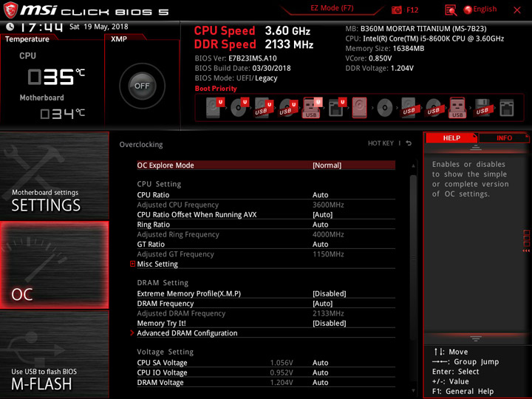Click the Motherboard temperature 34°C reading
532x399 pixels.
coord(62,113)
